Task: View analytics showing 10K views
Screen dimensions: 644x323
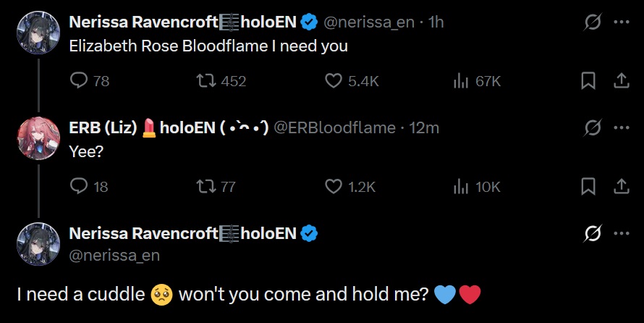Action: coord(460,187)
